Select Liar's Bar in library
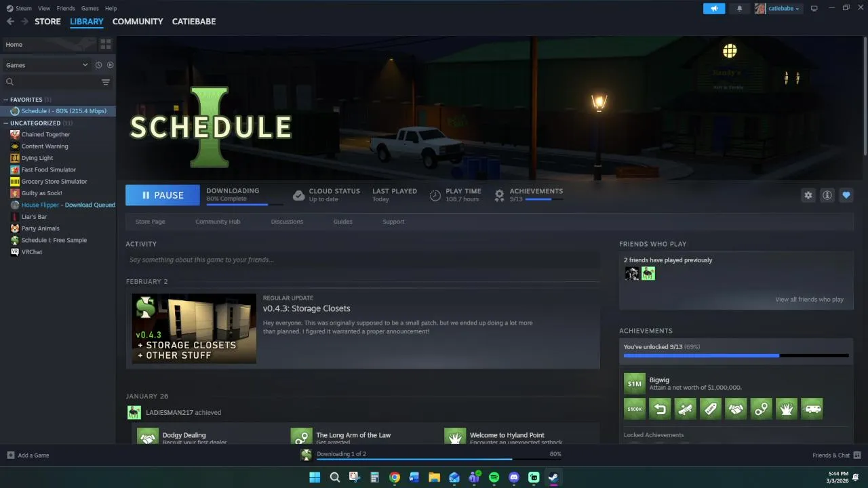This screenshot has height=488, width=868. [34, 217]
